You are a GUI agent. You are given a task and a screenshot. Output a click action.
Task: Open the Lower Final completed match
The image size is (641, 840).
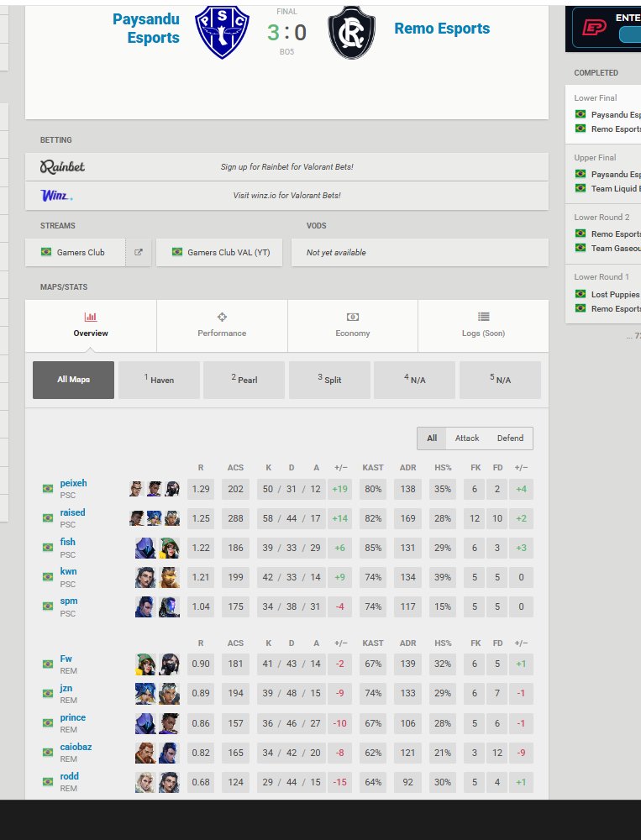[x=603, y=113]
